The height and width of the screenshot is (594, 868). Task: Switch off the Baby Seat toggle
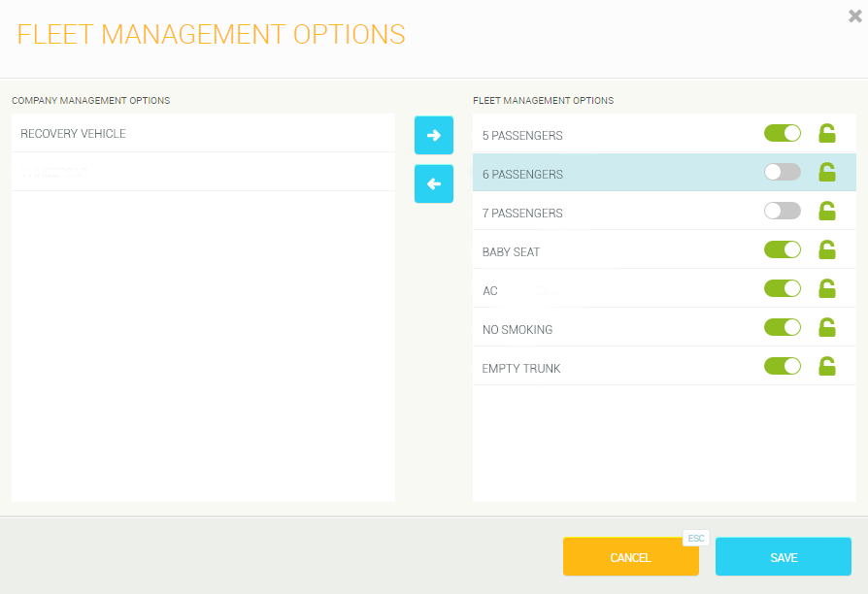coord(782,249)
